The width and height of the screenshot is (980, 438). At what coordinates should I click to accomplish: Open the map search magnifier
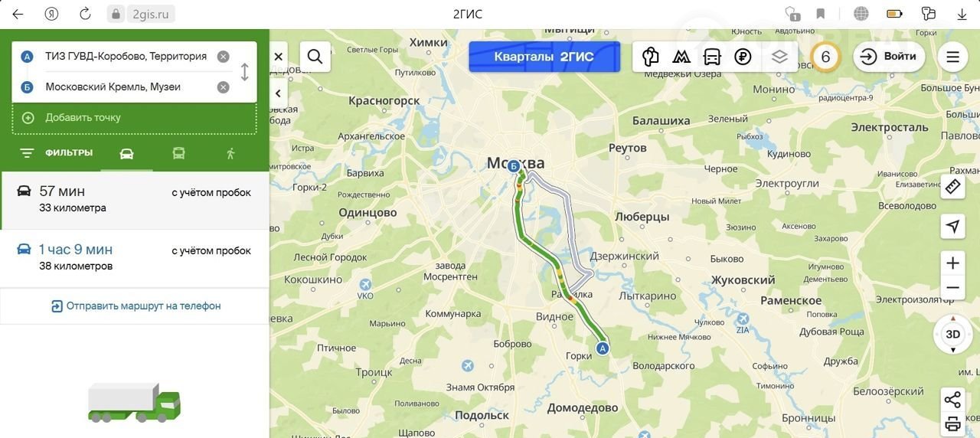(x=315, y=57)
